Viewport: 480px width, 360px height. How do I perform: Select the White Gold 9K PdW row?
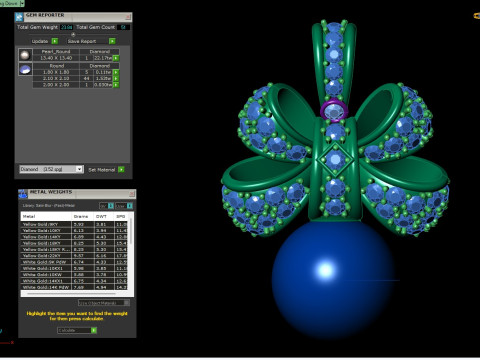point(74,262)
